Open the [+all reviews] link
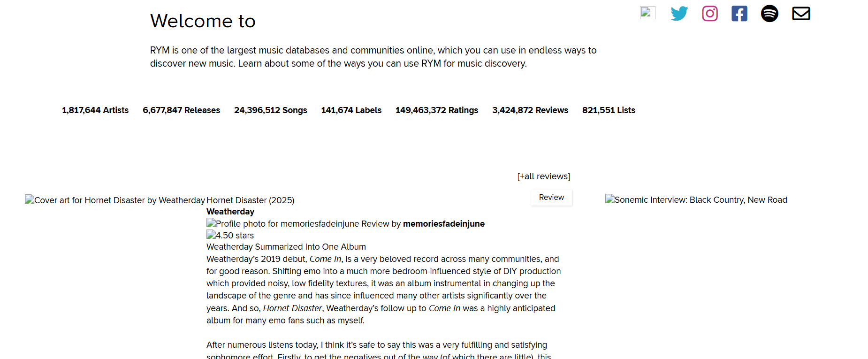The image size is (868, 359). (544, 176)
